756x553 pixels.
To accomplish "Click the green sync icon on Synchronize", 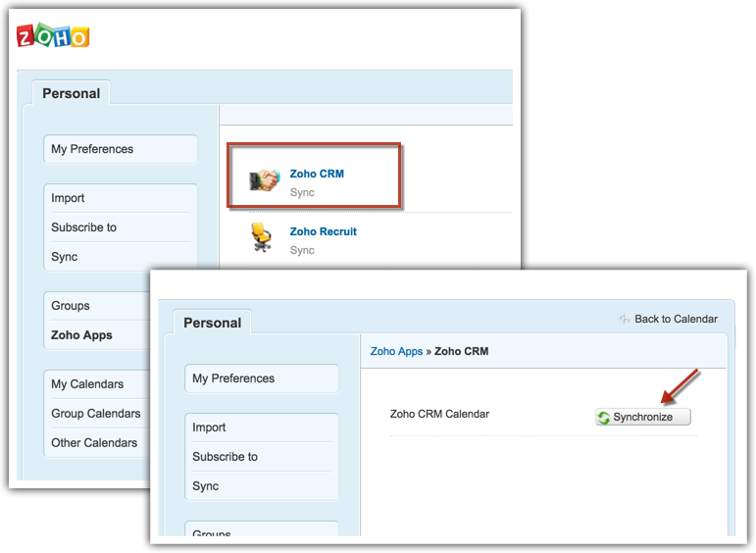I will click(x=604, y=417).
